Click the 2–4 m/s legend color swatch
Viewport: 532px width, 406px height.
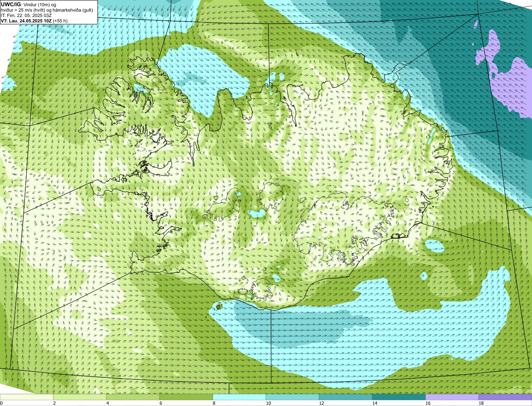pos(80,397)
